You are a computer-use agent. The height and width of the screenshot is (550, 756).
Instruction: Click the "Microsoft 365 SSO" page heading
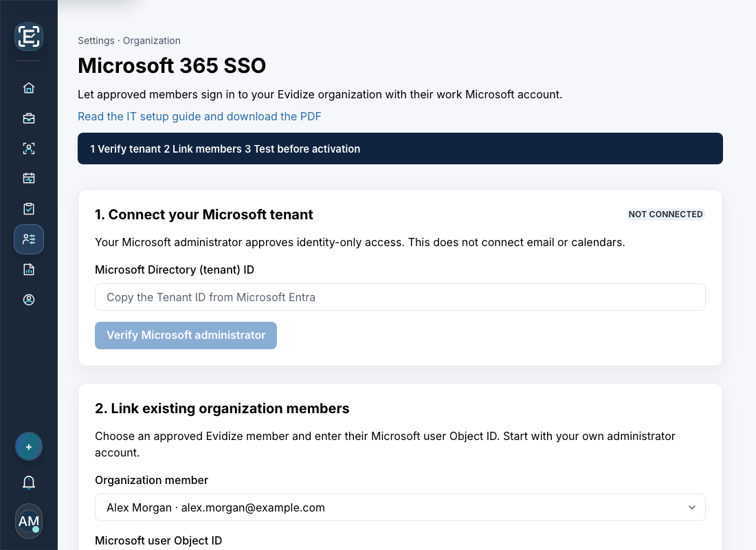click(x=172, y=65)
